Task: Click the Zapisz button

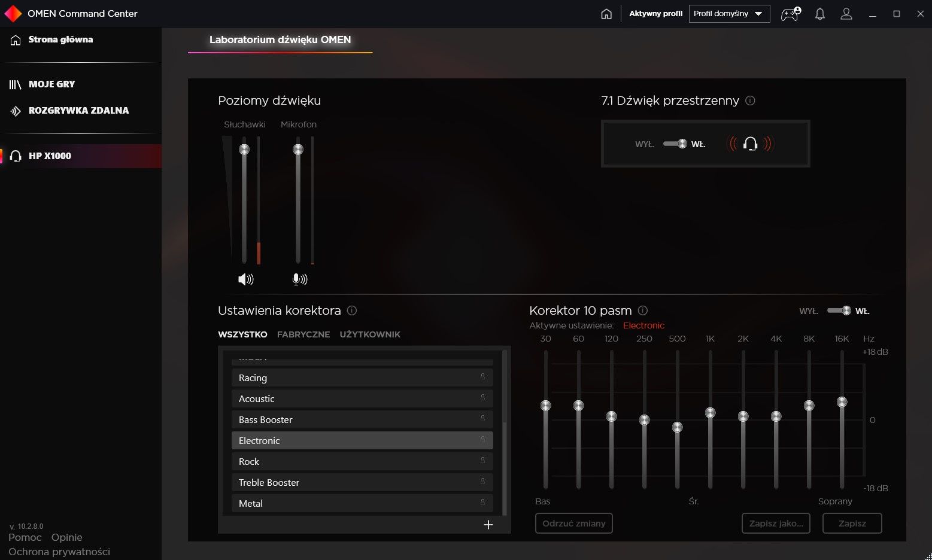Action: [x=852, y=524]
